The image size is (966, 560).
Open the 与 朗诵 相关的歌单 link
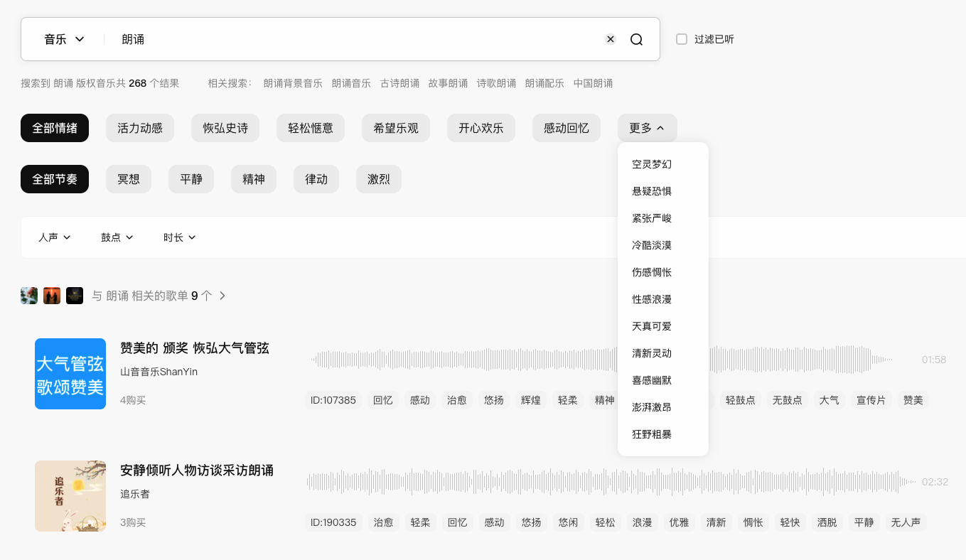click(152, 296)
